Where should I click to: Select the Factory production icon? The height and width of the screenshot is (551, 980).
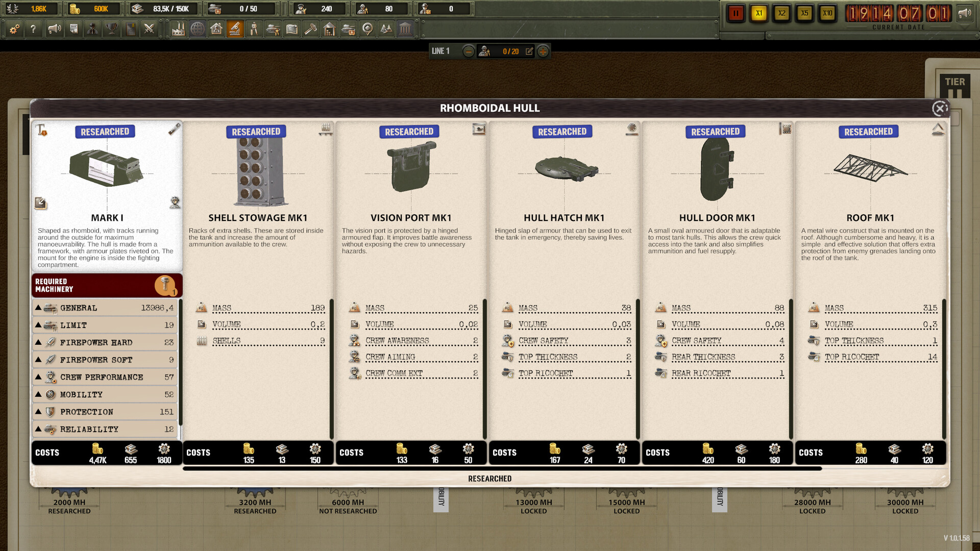pos(177,29)
